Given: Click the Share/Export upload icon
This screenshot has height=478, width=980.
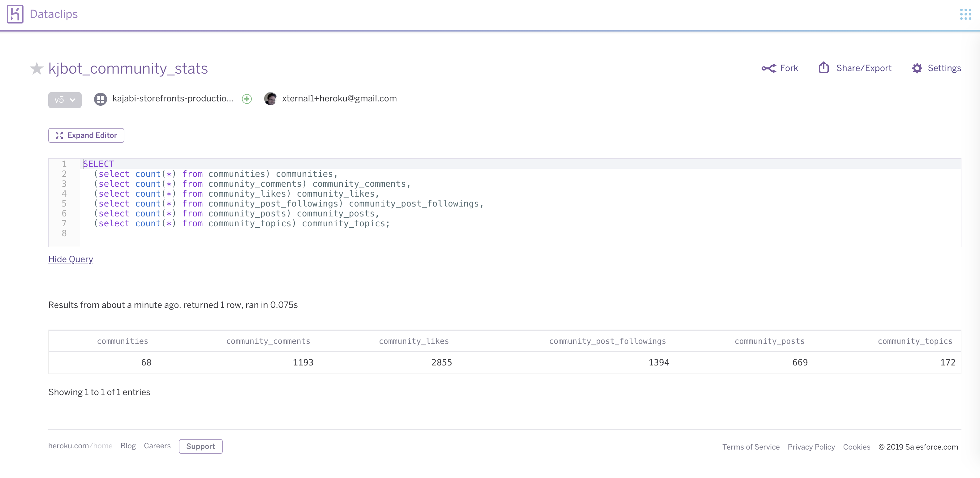Looking at the screenshot, I should [x=824, y=68].
